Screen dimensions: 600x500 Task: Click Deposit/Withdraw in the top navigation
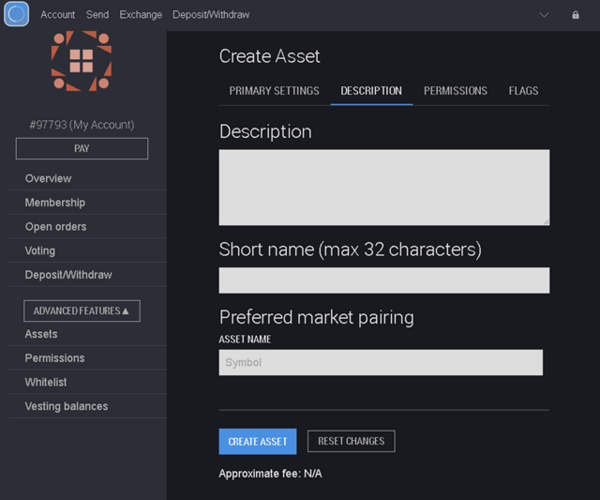click(211, 15)
